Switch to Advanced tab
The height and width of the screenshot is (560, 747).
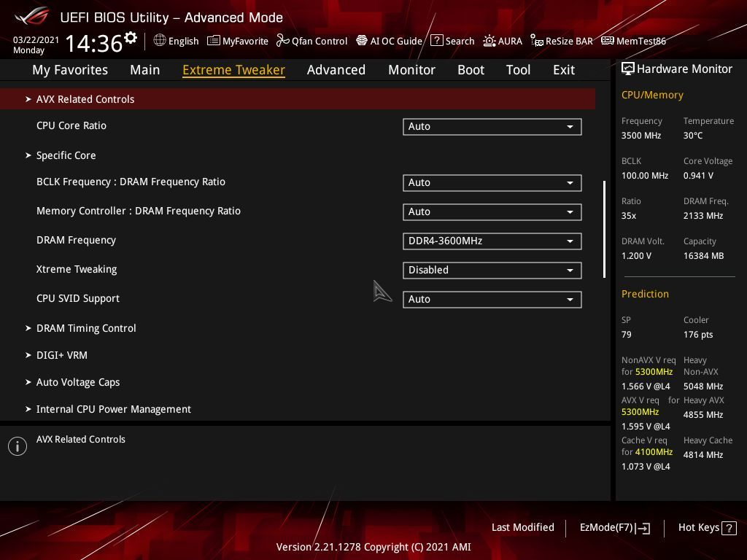[x=336, y=70]
